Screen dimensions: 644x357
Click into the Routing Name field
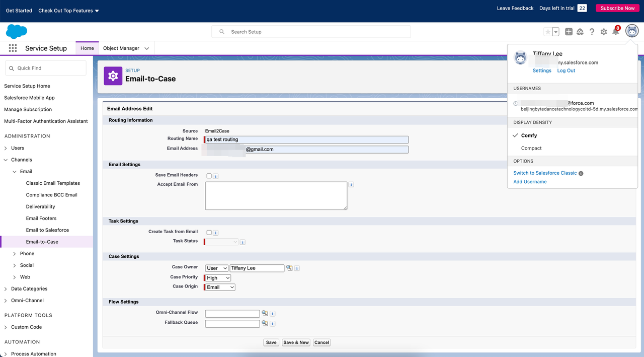307,139
